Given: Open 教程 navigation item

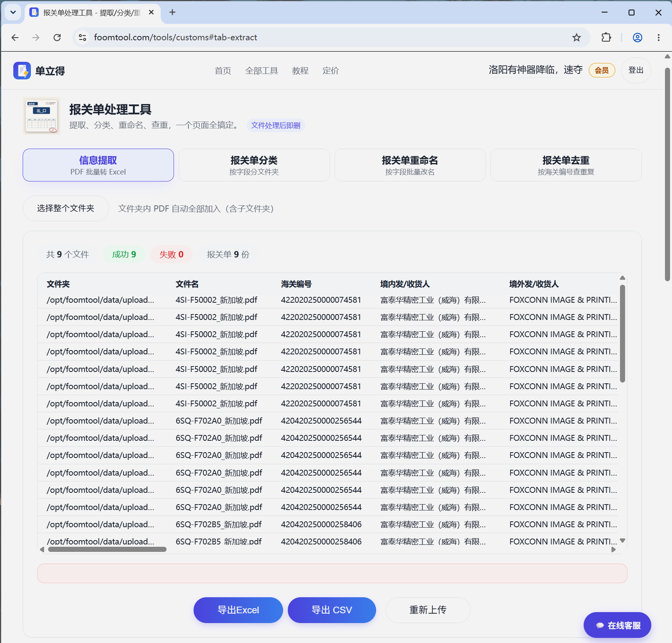Looking at the screenshot, I should (x=300, y=71).
